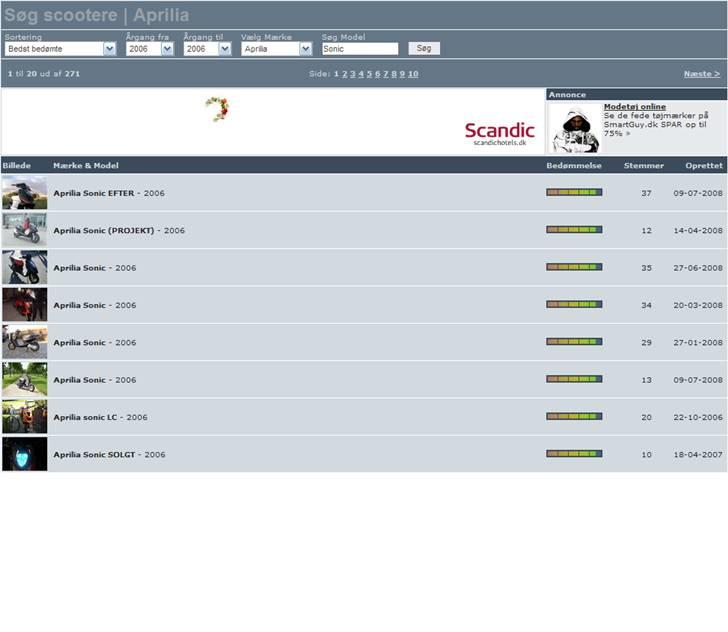The image size is (728, 632).
Task: Open thumbnail of Aprilia Sonic EFTER
Action: [24, 193]
